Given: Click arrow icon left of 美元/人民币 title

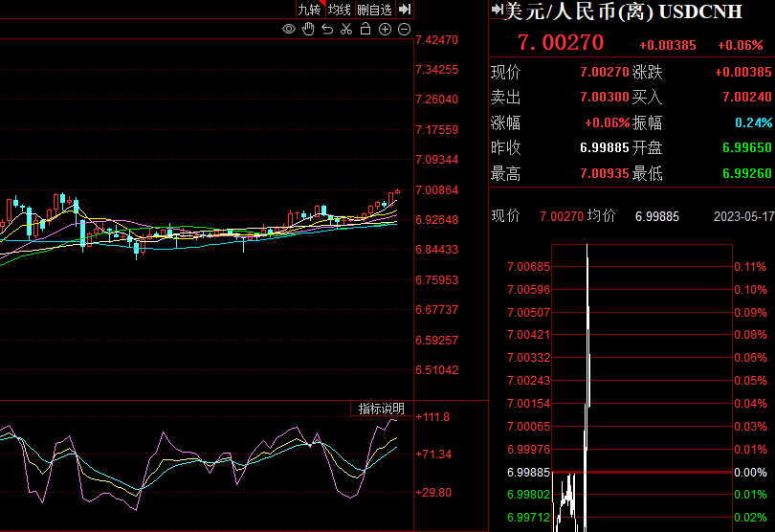Looking at the screenshot, I should pos(497,11).
